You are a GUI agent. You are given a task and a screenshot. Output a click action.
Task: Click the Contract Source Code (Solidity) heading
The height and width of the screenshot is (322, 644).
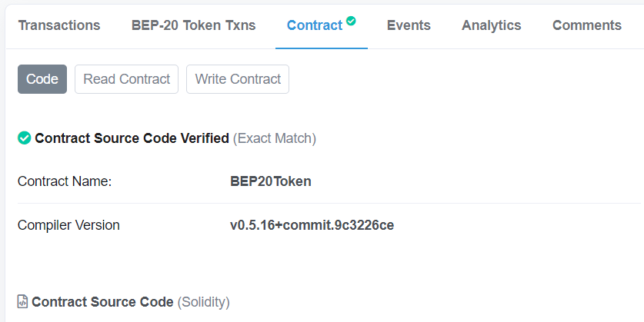[131, 302]
